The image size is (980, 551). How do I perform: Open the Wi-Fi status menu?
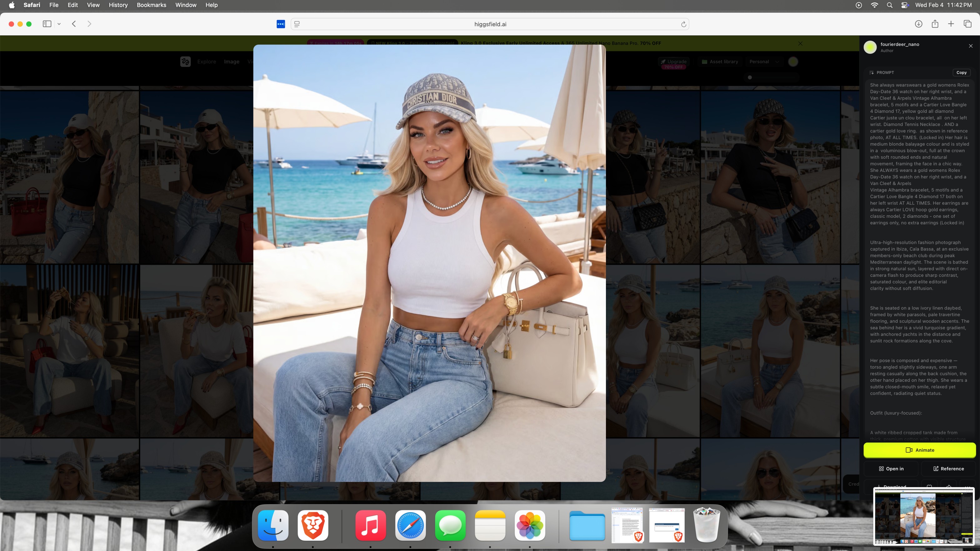874,5
